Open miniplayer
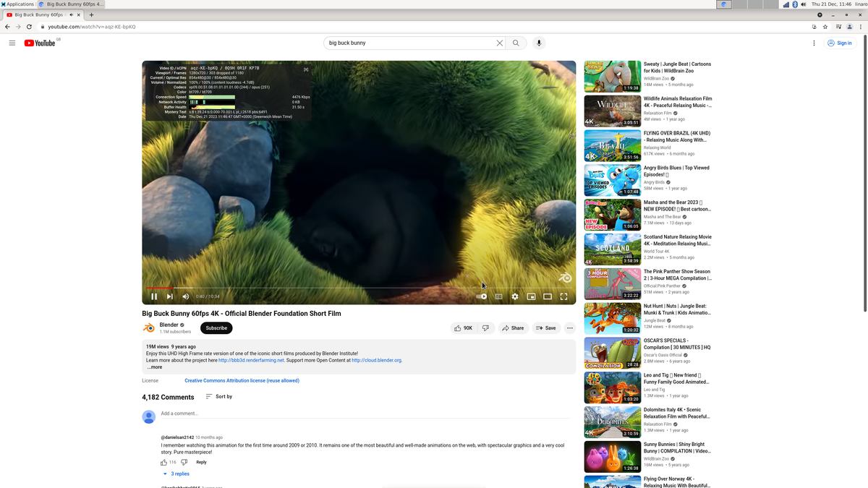The image size is (868, 488). click(x=531, y=296)
